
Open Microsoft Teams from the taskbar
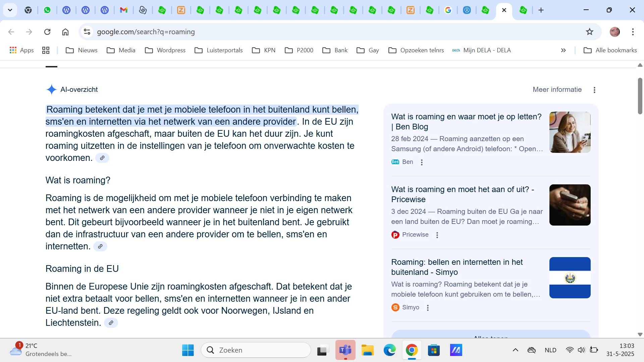tap(345, 350)
